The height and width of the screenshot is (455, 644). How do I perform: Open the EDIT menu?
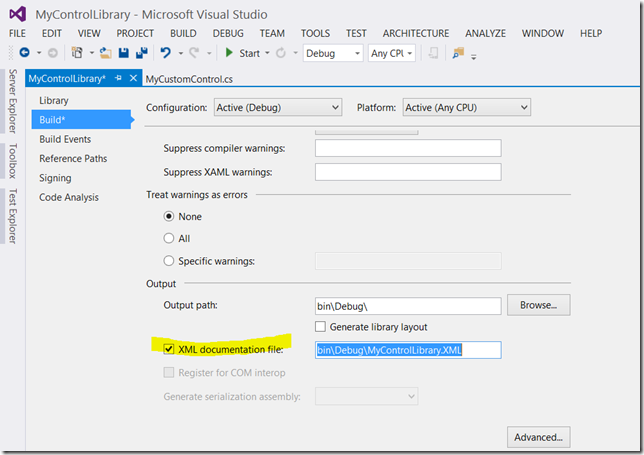click(52, 33)
